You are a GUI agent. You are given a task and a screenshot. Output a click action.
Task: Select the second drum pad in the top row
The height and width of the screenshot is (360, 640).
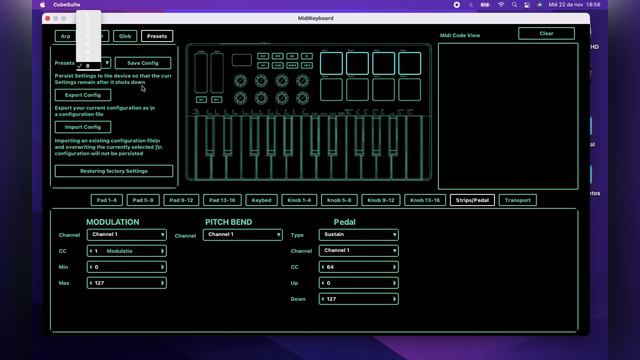point(357,63)
